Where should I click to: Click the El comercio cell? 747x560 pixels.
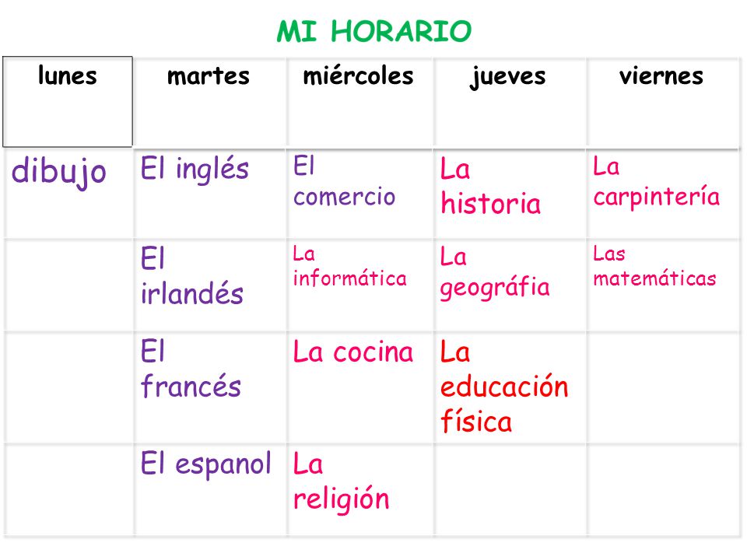click(x=360, y=194)
